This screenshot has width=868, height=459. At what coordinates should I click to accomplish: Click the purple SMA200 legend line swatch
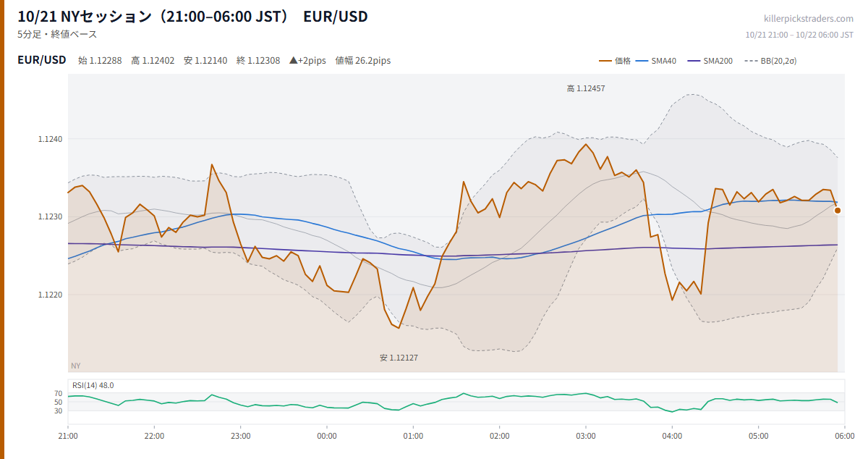coord(693,61)
